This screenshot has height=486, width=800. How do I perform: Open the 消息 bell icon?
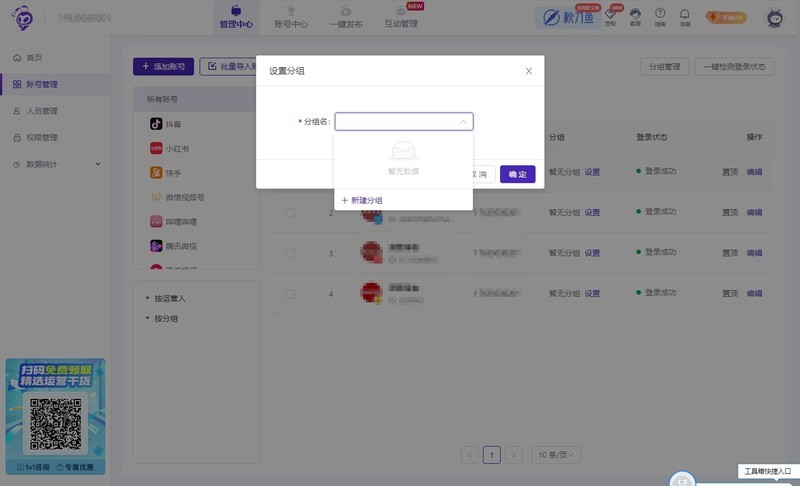pos(685,17)
